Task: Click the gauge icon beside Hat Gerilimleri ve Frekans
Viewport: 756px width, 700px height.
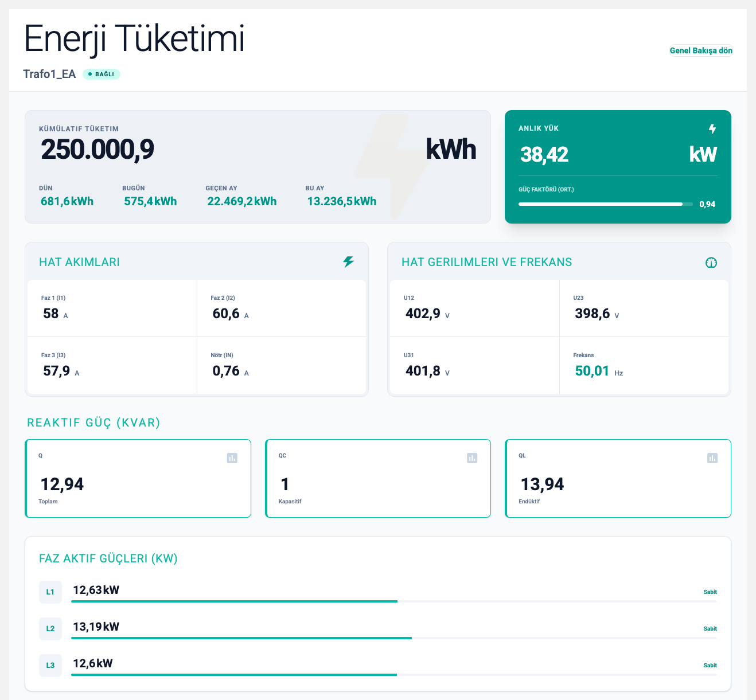Action: 711,263
